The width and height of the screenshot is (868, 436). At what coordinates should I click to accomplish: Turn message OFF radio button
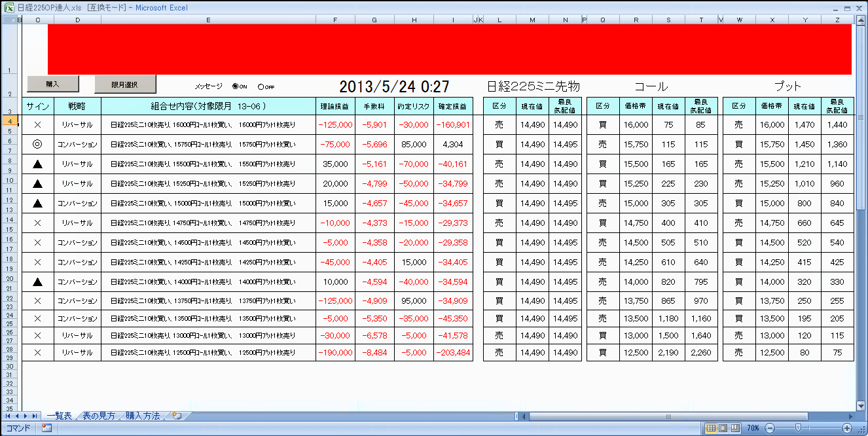262,86
